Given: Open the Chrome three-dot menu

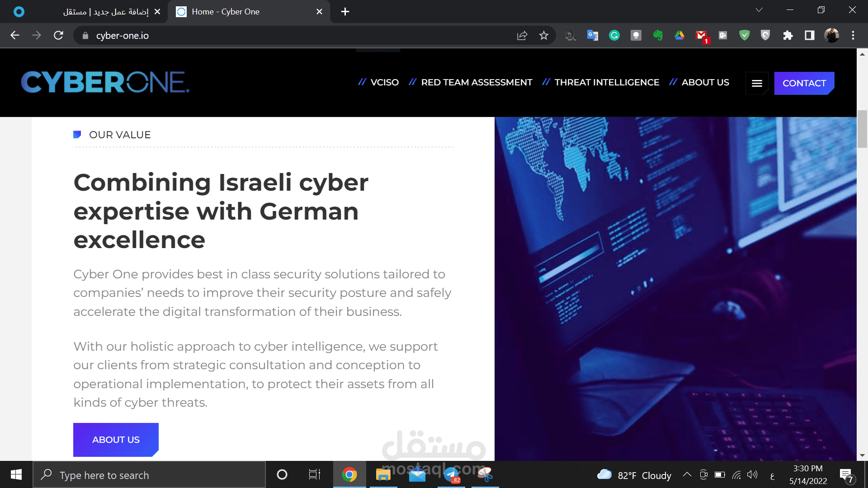Looking at the screenshot, I should 853,35.
